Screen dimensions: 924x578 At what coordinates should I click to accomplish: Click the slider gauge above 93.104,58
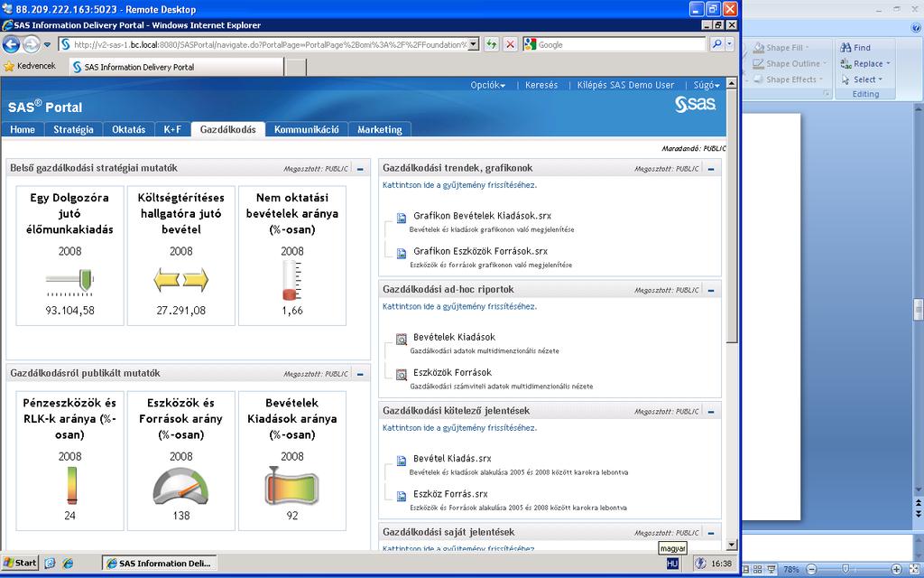click(x=69, y=282)
